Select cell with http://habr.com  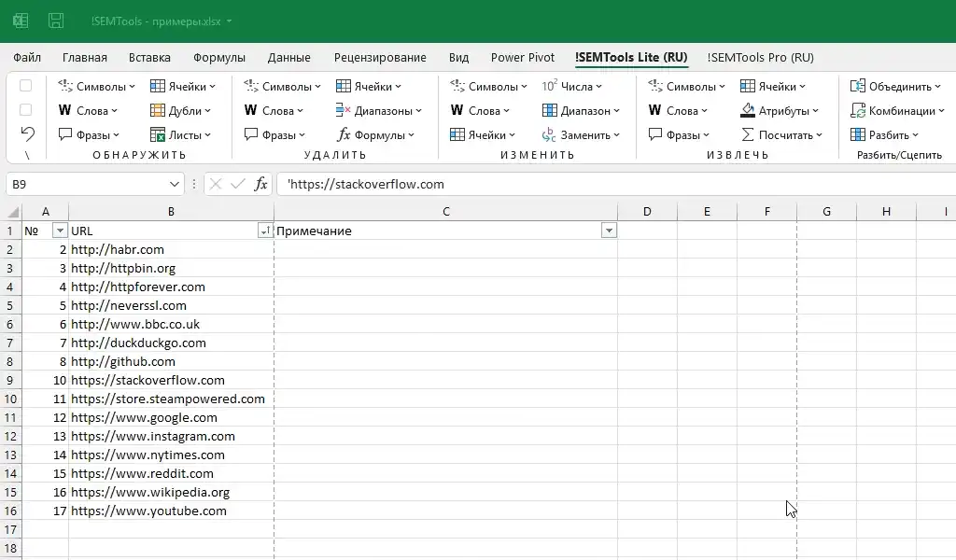172,249
